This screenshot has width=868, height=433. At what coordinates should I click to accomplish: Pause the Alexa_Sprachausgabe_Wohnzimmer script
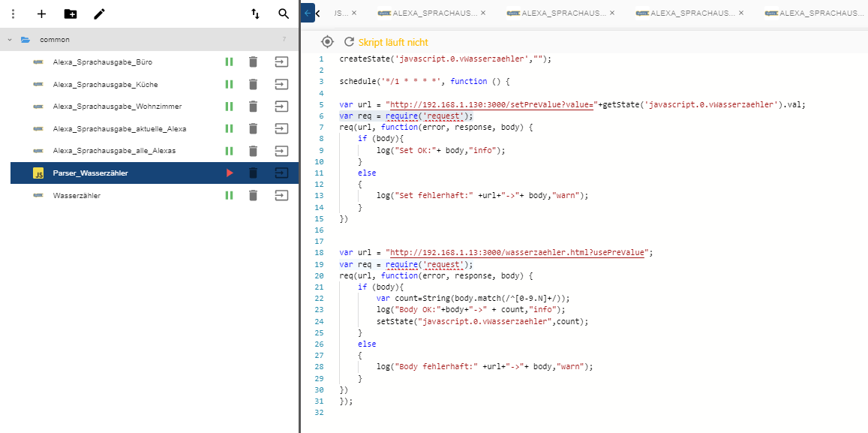(x=229, y=107)
